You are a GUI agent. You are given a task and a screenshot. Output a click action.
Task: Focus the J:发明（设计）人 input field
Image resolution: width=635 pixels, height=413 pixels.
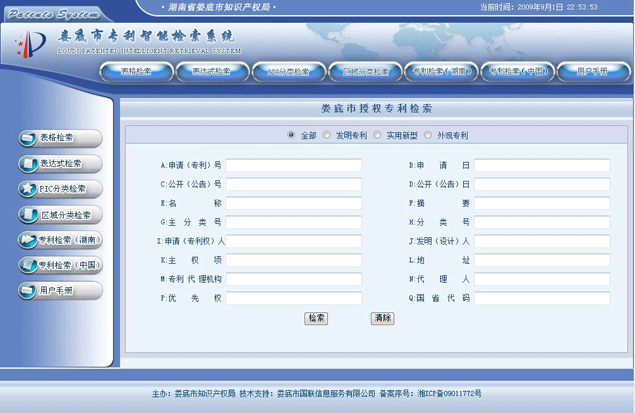tap(542, 241)
